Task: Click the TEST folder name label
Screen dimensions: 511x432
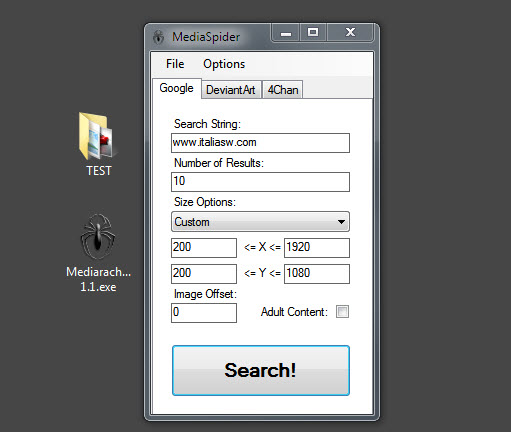Action: click(99, 171)
